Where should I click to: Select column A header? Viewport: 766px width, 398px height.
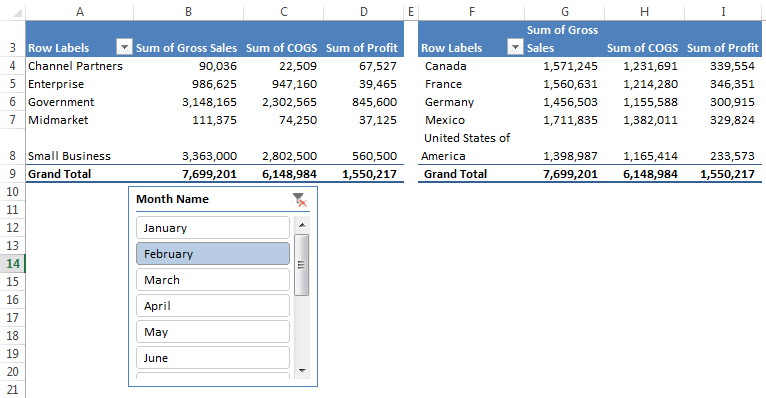[x=80, y=12]
